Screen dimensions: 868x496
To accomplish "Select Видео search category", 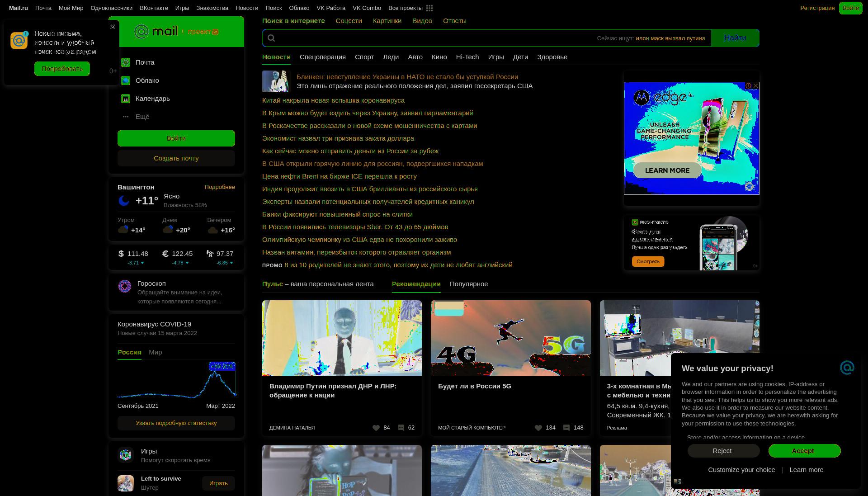I will 422,21.
